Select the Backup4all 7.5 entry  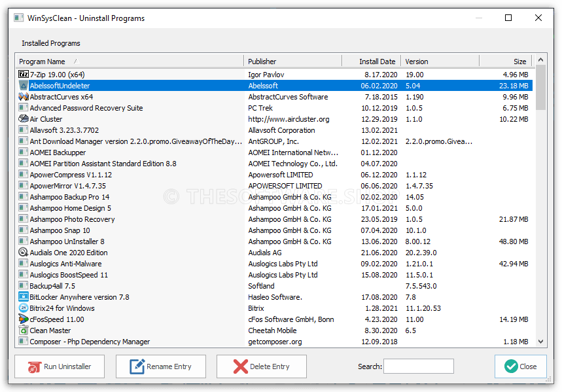(275, 285)
